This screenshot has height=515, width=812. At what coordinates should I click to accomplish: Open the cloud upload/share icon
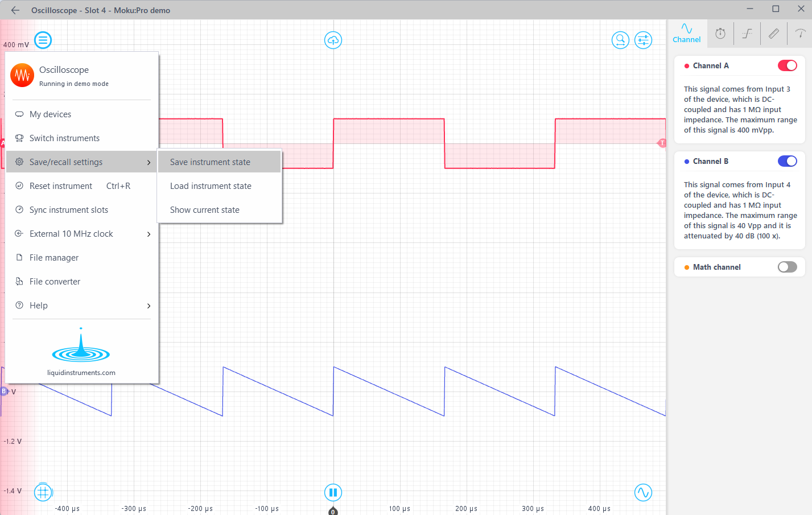[333, 40]
